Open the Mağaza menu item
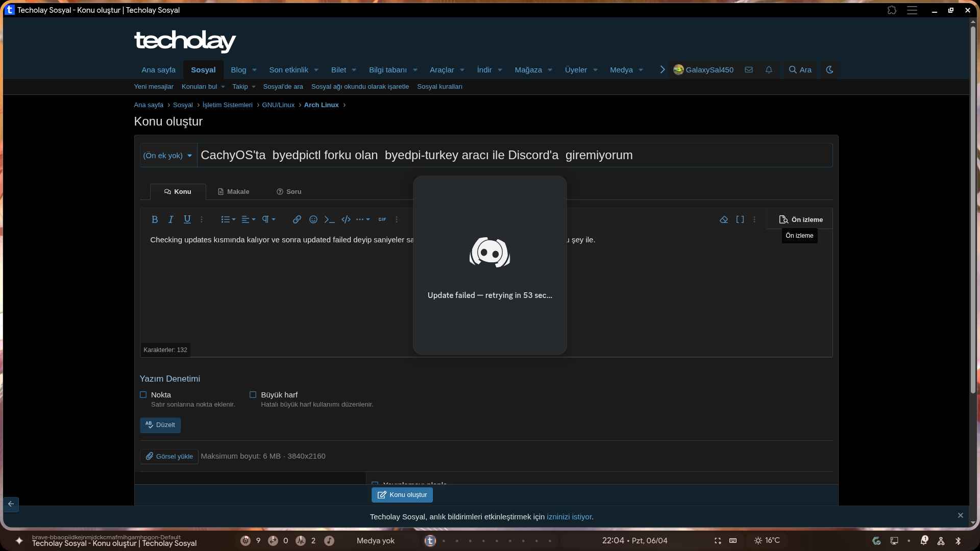The width and height of the screenshot is (980, 551). [x=528, y=70]
